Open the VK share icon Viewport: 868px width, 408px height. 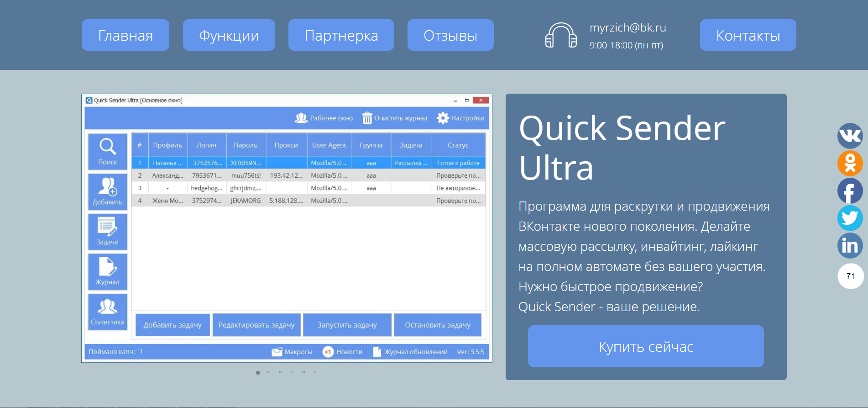coord(850,136)
